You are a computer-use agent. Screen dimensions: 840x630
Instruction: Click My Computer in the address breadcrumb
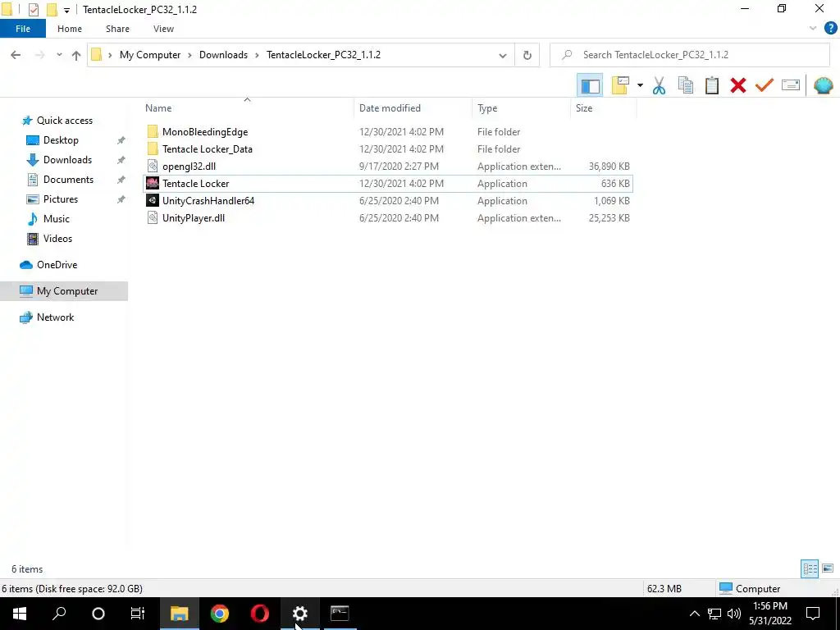point(150,55)
